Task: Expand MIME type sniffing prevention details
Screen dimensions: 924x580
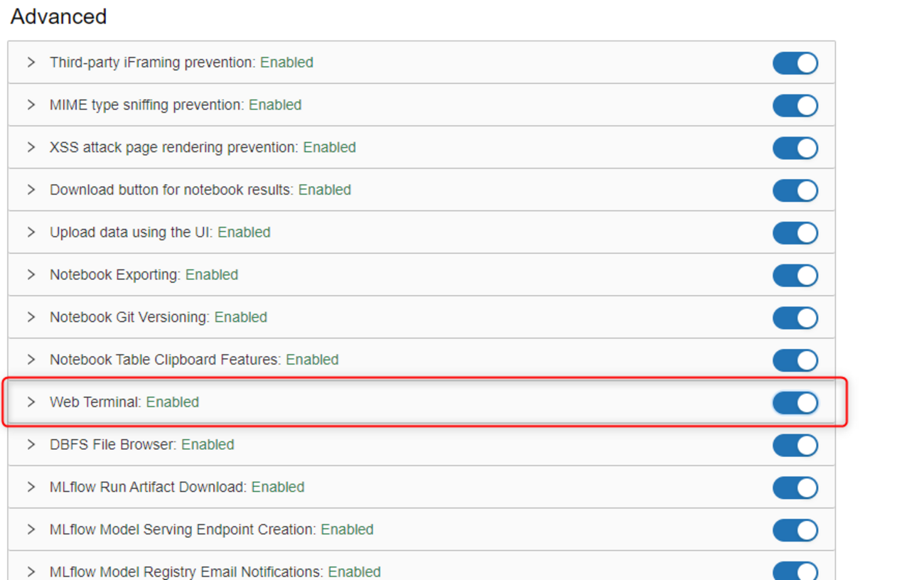Action: pos(31,105)
